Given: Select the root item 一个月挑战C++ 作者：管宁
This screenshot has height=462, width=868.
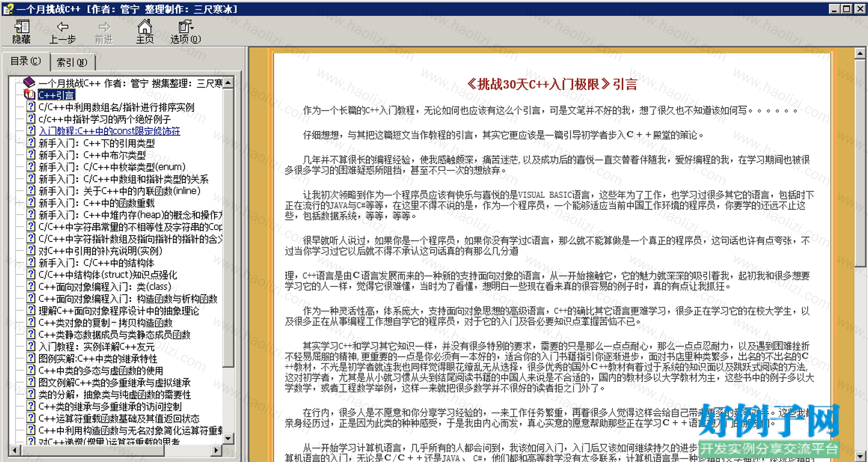Looking at the screenshot, I should (x=131, y=83).
